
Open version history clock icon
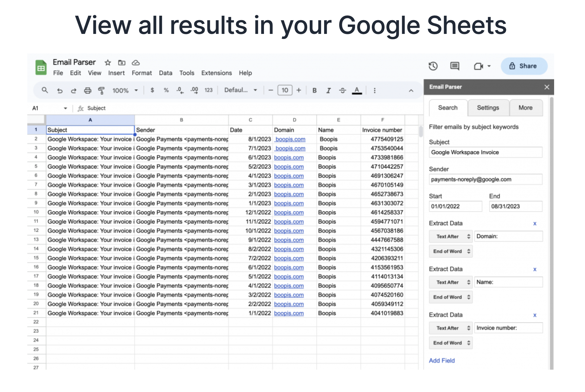click(433, 66)
